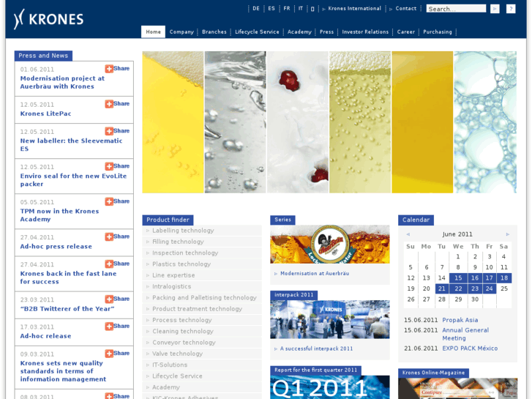Select the Home tab
This screenshot has width=532, height=399.
[x=154, y=32]
